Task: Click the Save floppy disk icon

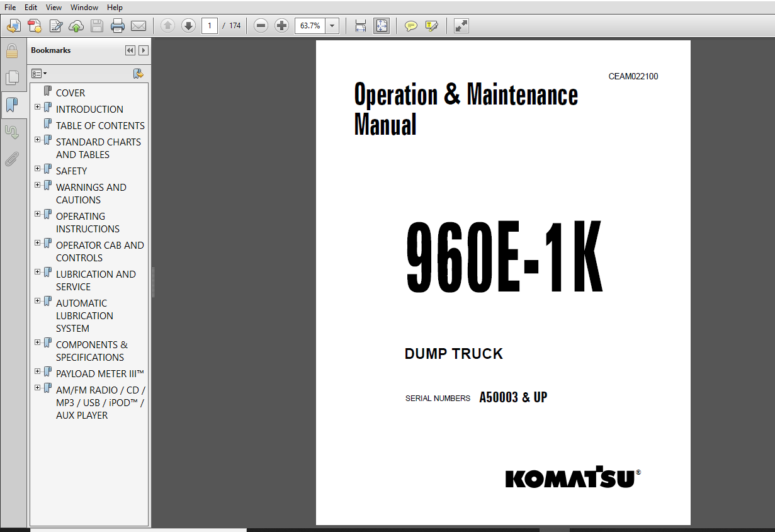Action: pos(97,26)
